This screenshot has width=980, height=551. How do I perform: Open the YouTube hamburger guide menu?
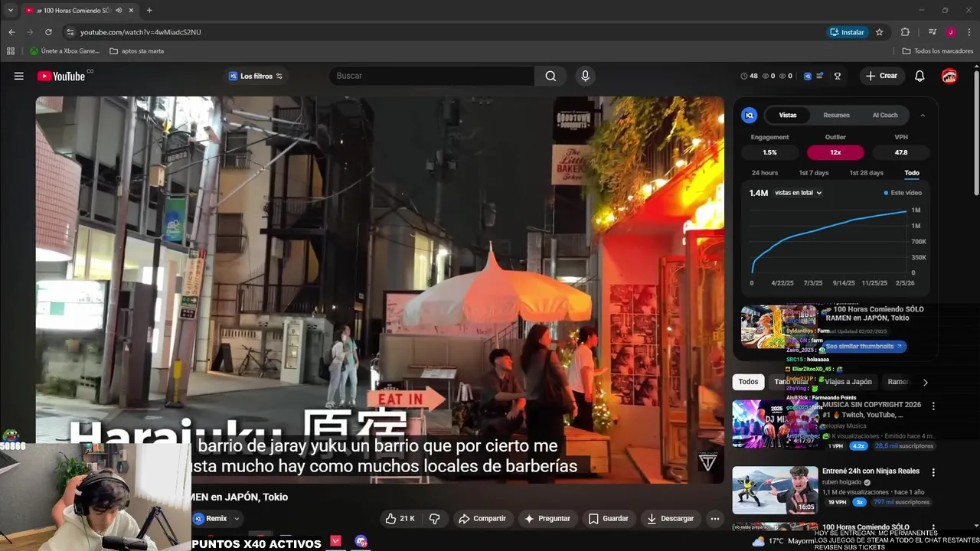click(18, 76)
